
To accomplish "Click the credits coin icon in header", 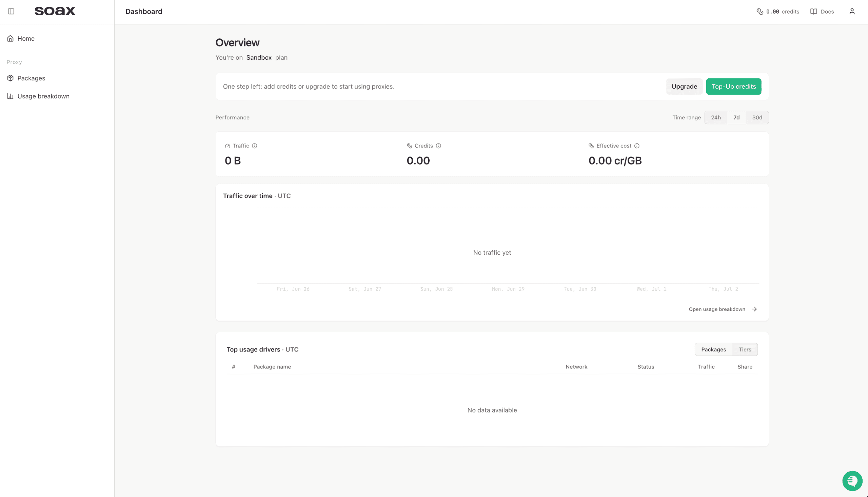I will (759, 12).
